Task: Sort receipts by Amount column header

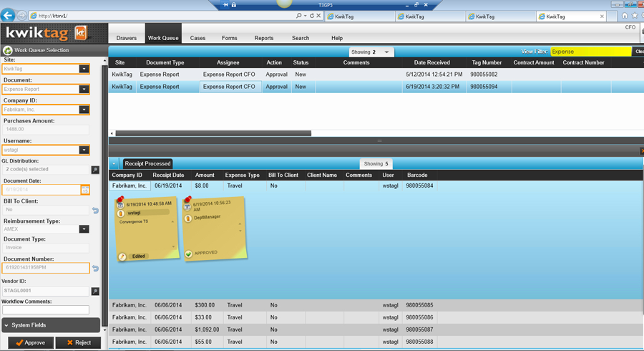Action: (x=205, y=175)
